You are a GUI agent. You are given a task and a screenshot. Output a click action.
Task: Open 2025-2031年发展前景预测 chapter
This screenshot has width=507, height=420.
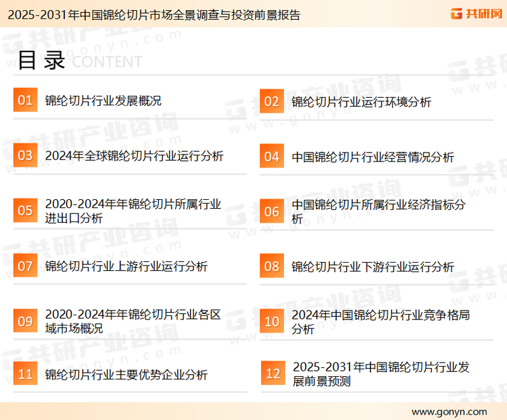381,374
